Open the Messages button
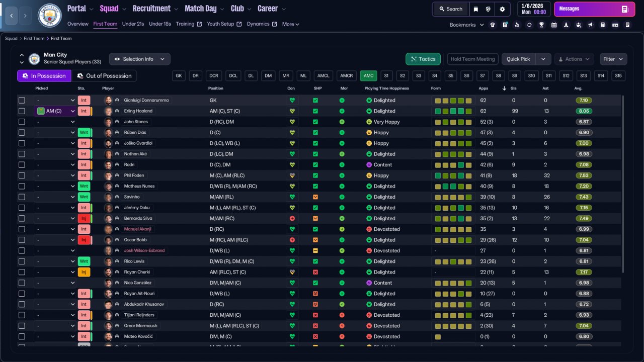 coord(594,9)
